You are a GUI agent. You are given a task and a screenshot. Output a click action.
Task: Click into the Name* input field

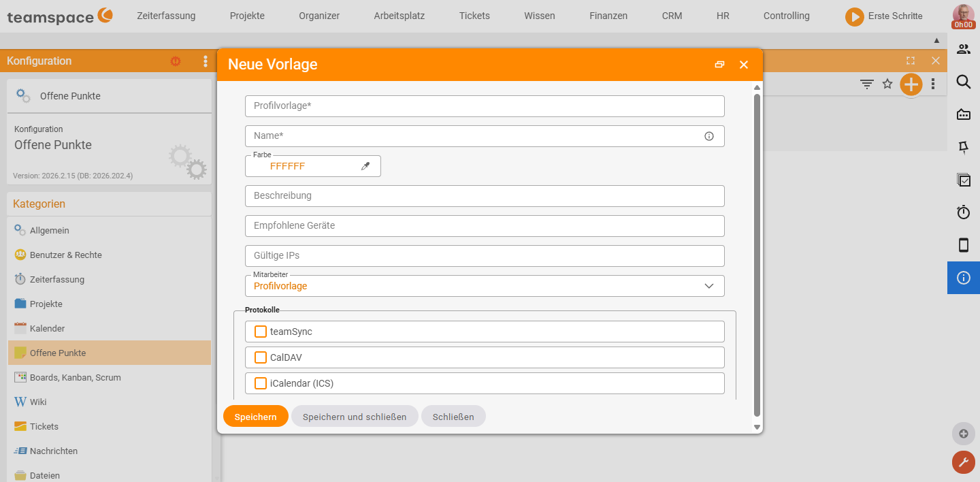485,136
